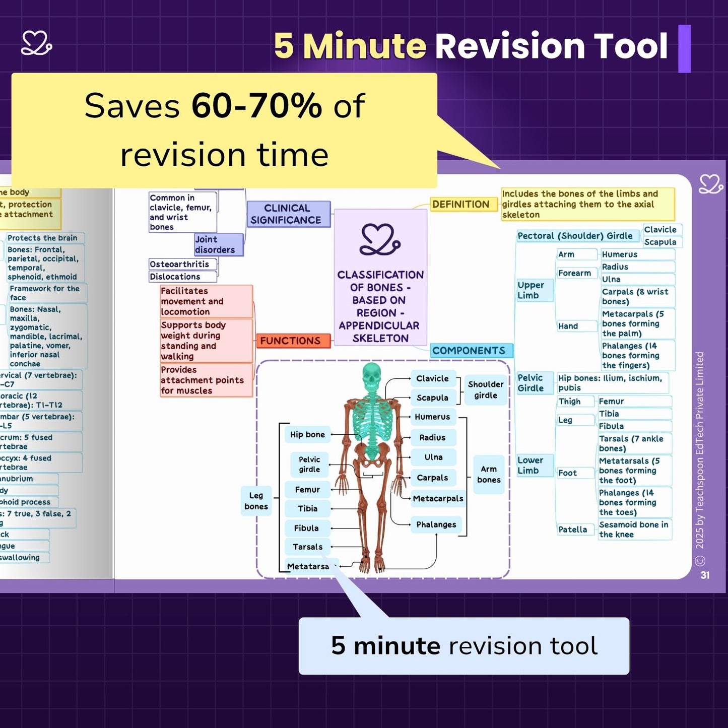Image resolution: width=728 pixels, height=728 pixels.
Task: Click the "5 minute revision tool" callout
Action: pyautogui.click(x=464, y=646)
